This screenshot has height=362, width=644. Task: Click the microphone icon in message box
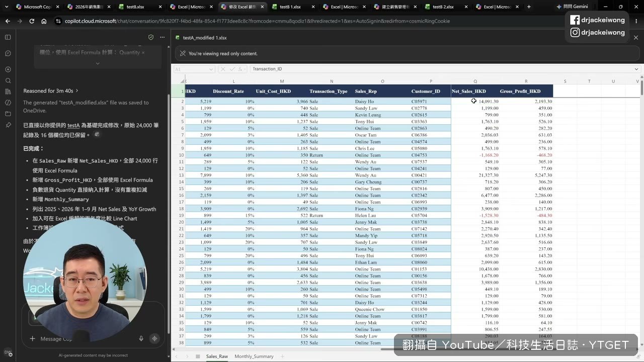tap(141, 339)
